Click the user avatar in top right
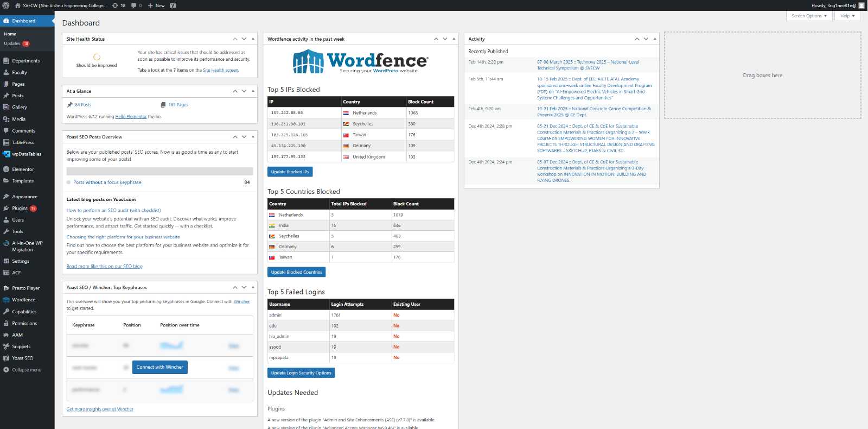 [861, 5]
